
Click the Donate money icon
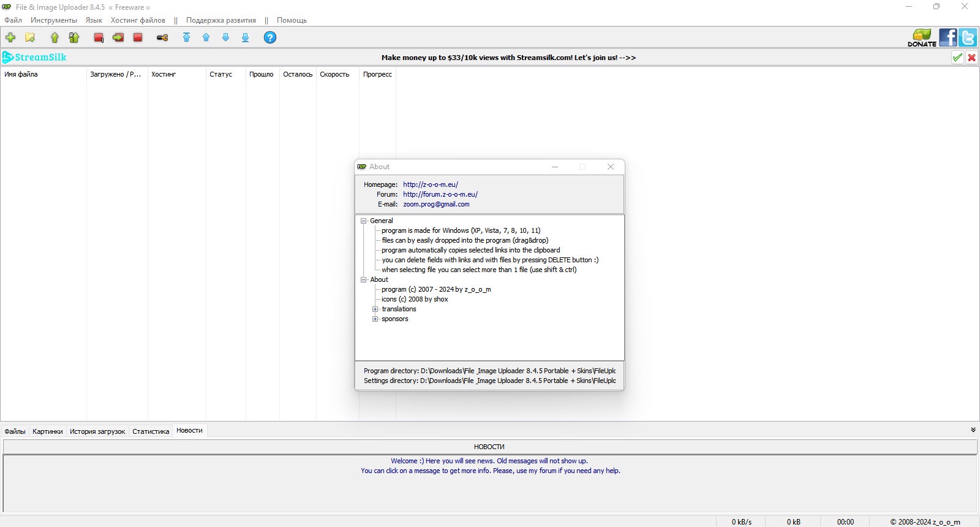(922, 37)
